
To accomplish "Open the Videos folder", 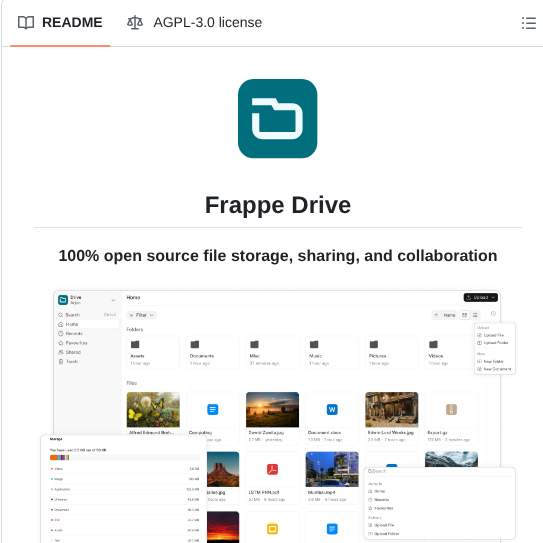I will (x=449, y=353).
